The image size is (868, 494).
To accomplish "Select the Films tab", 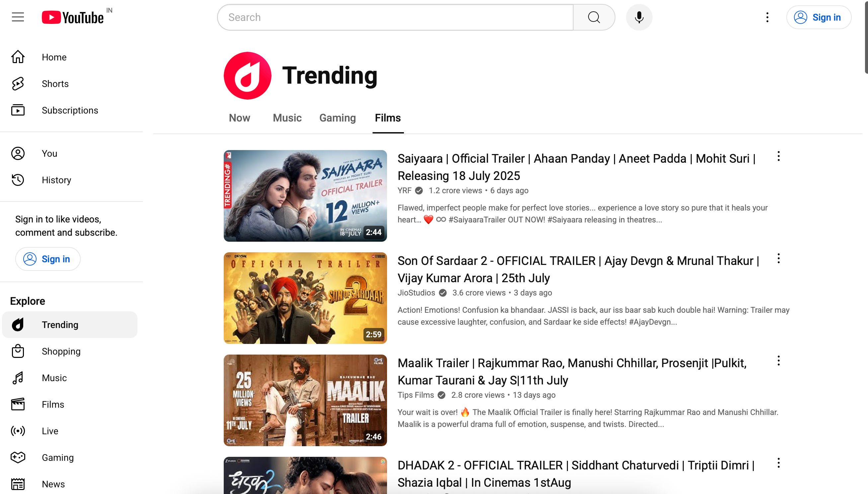I will tap(388, 118).
